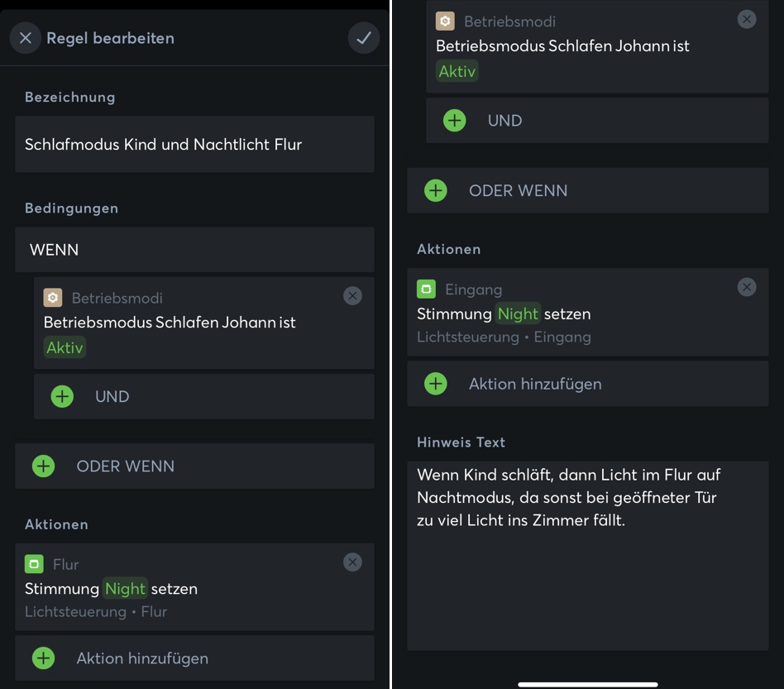The image size is (784, 689).
Task: Click the green plus beside left ODER WENN
Action: pyautogui.click(x=43, y=466)
